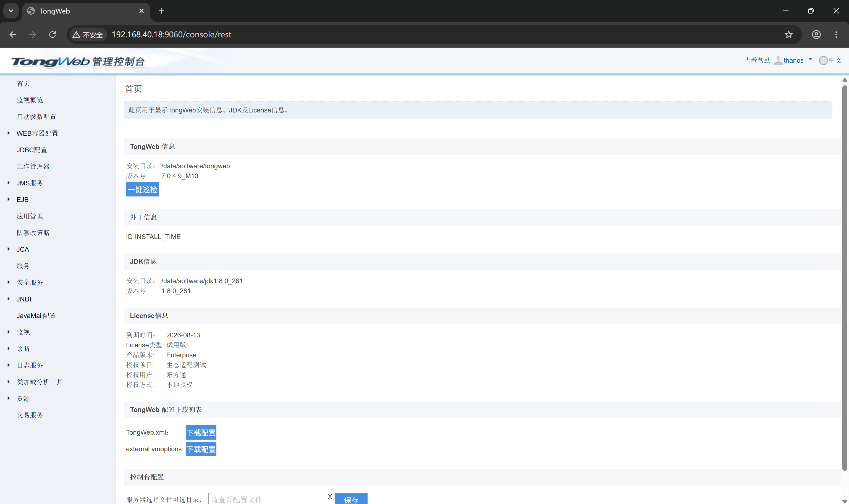Image resolution: width=849 pixels, height=504 pixels.
Task: Open JDBC配置 in the sidebar
Action: (32, 150)
